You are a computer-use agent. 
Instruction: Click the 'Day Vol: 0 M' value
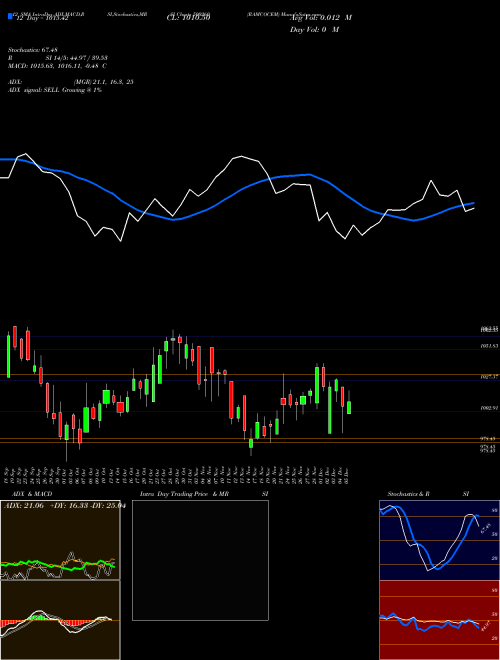point(314,29)
